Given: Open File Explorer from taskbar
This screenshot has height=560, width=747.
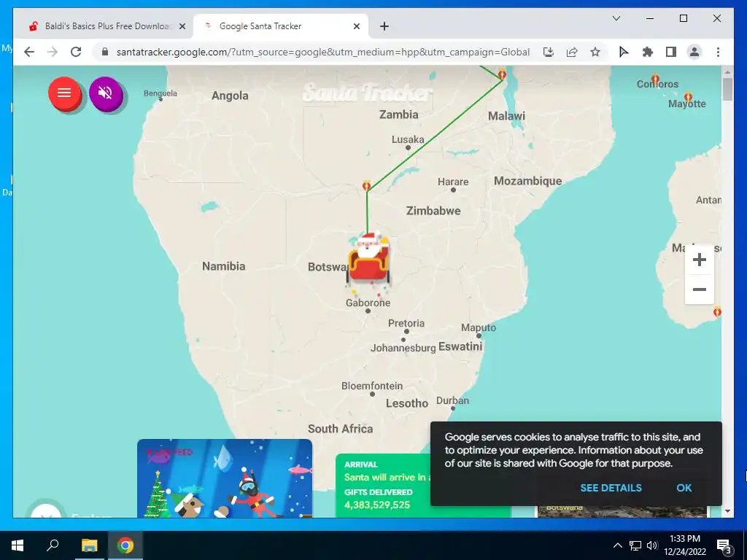Looking at the screenshot, I should tap(89, 545).
